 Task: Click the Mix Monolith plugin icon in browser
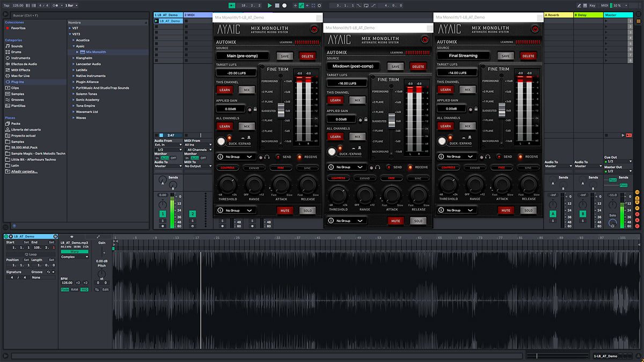(x=82, y=52)
